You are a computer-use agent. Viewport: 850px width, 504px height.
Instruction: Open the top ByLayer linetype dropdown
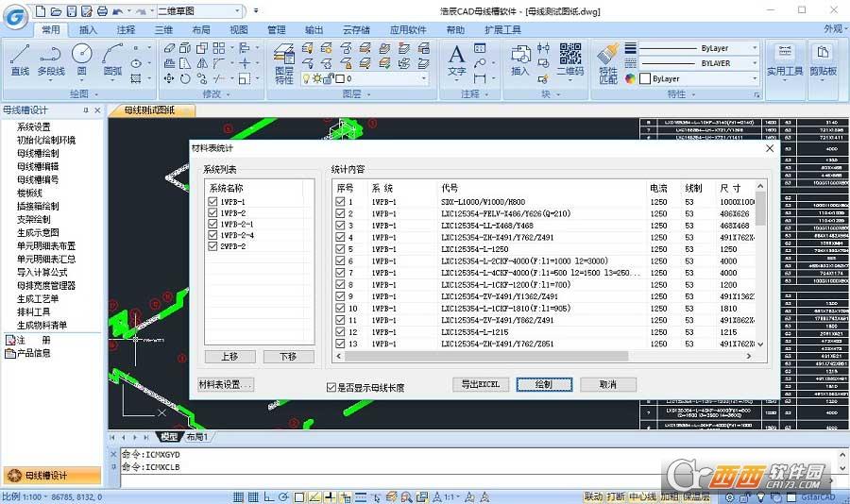click(x=754, y=48)
